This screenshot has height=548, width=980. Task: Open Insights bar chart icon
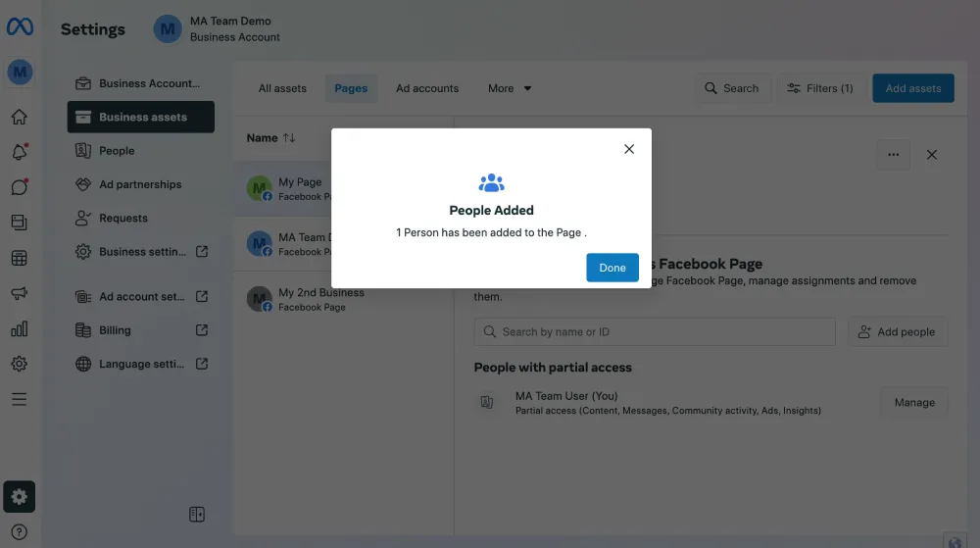point(19,329)
